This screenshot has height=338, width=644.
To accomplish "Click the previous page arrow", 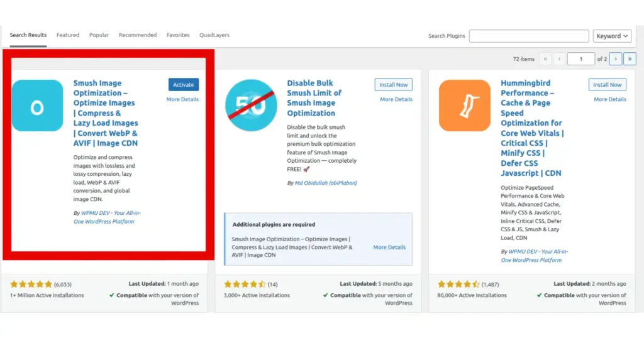I will (x=559, y=59).
